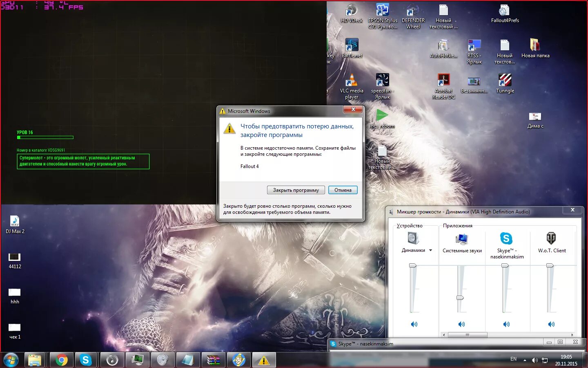Close the Microsoft Windows low-memory dialog

click(x=353, y=110)
